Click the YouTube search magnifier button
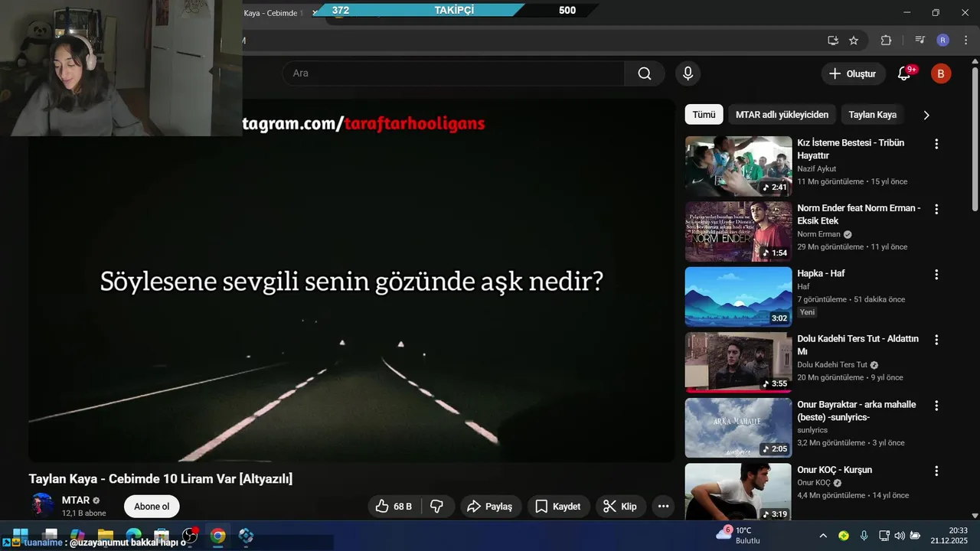This screenshot has width=980, height=551. [645, 73]
